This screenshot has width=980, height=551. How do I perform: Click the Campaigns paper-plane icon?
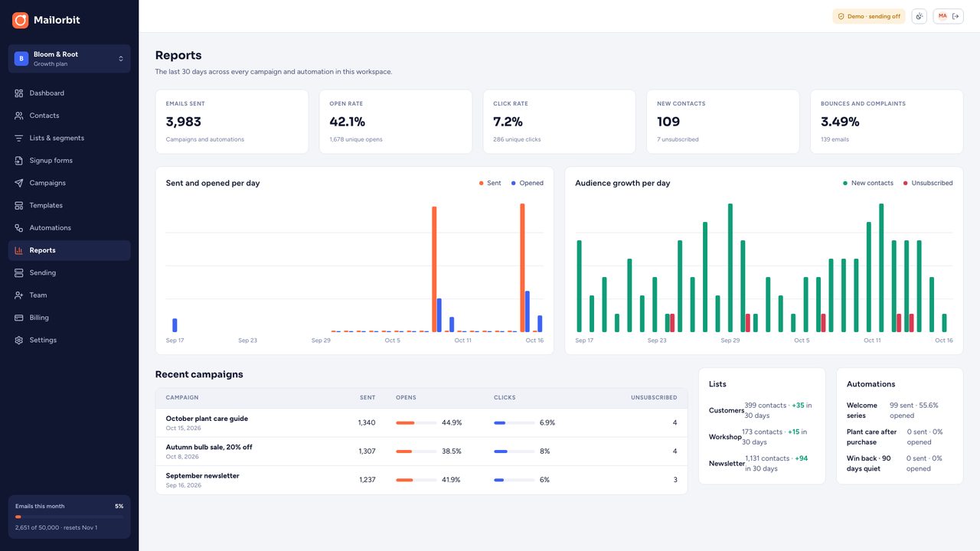tap(19, 183)
